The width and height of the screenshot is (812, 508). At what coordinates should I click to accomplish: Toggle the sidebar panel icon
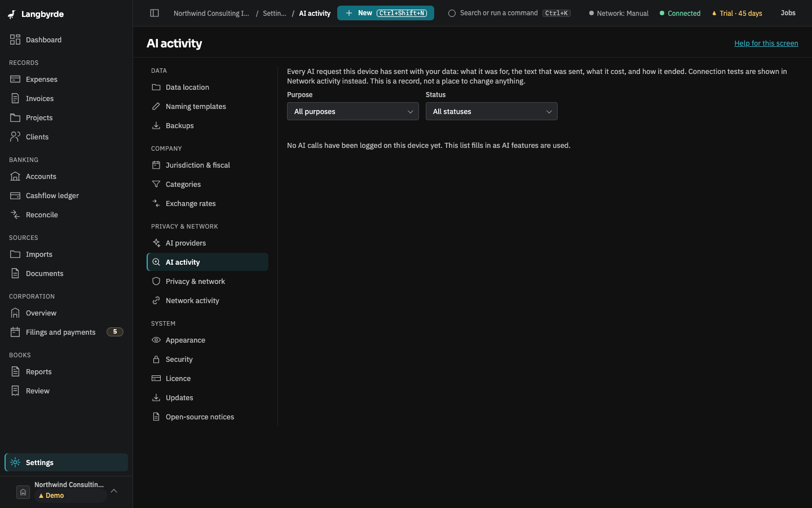tap(155, 13)
